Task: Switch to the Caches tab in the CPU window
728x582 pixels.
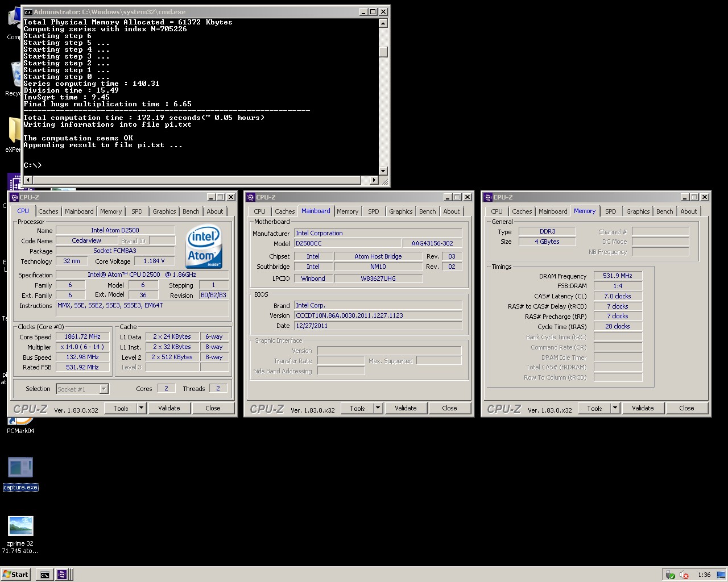Action: point(48,211)
